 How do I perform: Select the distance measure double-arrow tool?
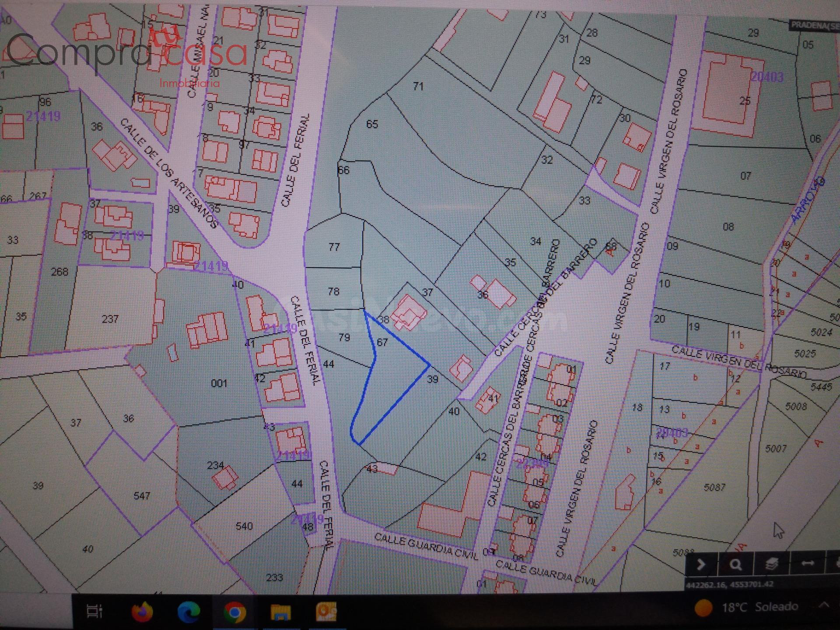(807, 564)
